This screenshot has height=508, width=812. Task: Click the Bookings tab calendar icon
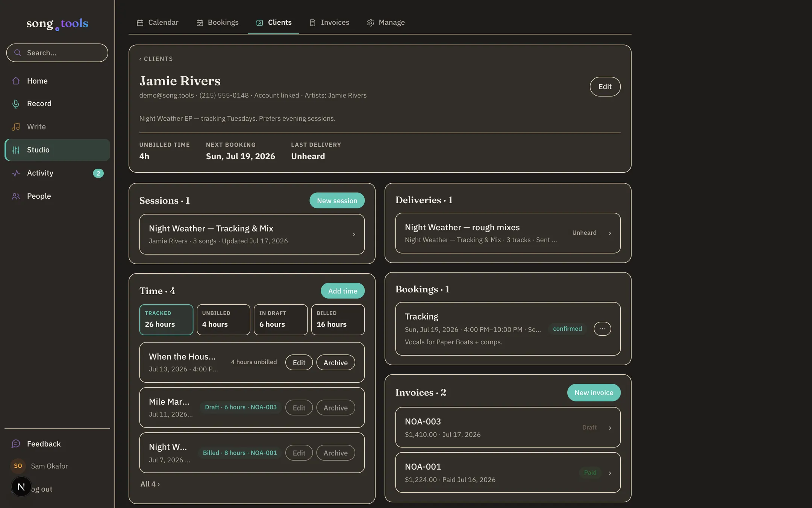pos(200,23)
